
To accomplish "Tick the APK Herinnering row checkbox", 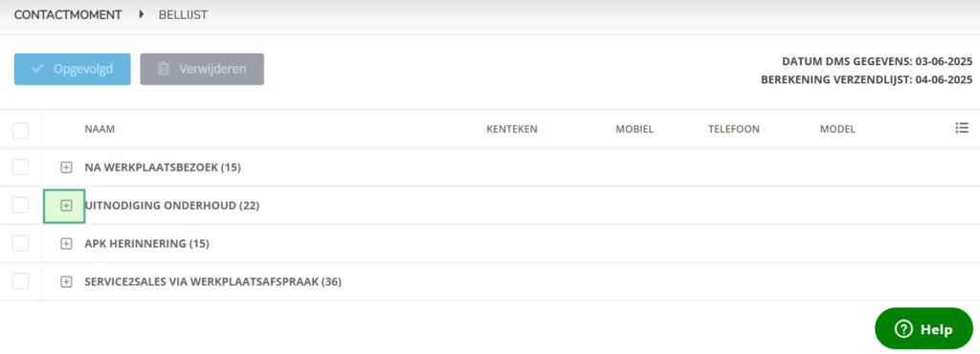I will 21,243.
